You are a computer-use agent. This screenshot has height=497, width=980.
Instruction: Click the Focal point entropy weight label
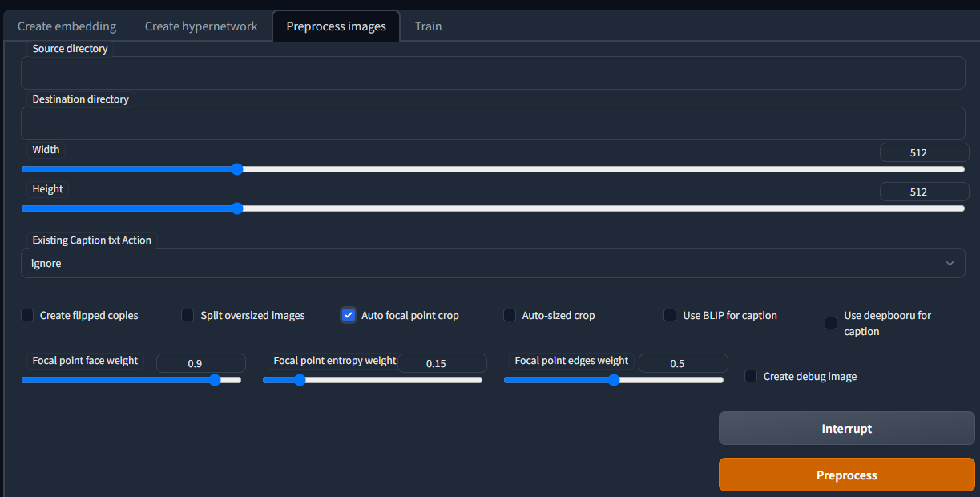click(334, 361)
